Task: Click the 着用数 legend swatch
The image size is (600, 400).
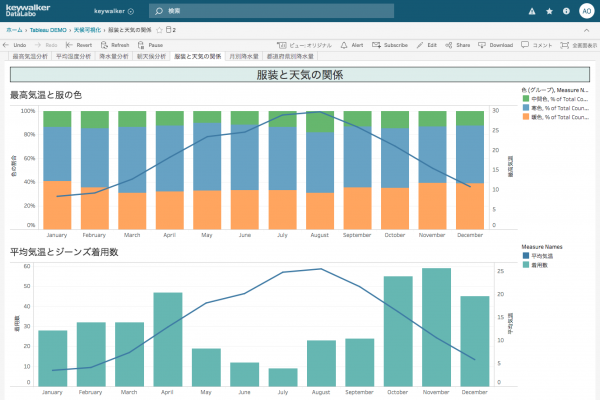Action: coord(526,265)
